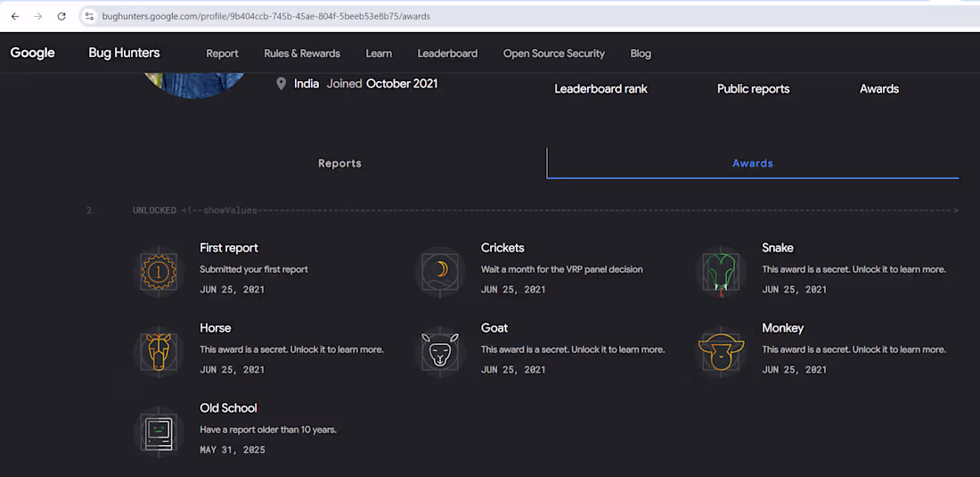Select the Awards tab

(753, 163)
